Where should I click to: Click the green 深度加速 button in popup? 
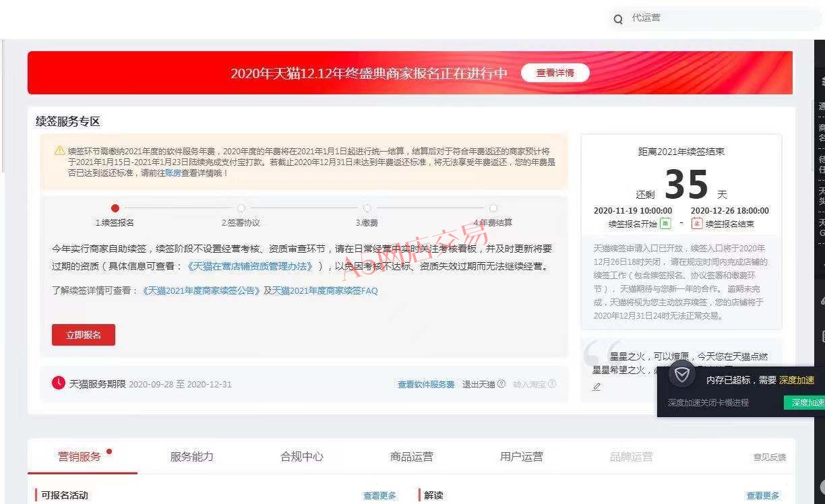(x=805, y=403)
